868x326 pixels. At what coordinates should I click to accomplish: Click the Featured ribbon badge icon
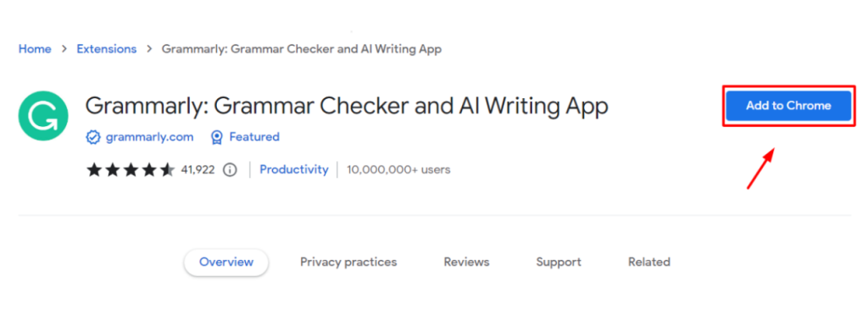[217, 137]
